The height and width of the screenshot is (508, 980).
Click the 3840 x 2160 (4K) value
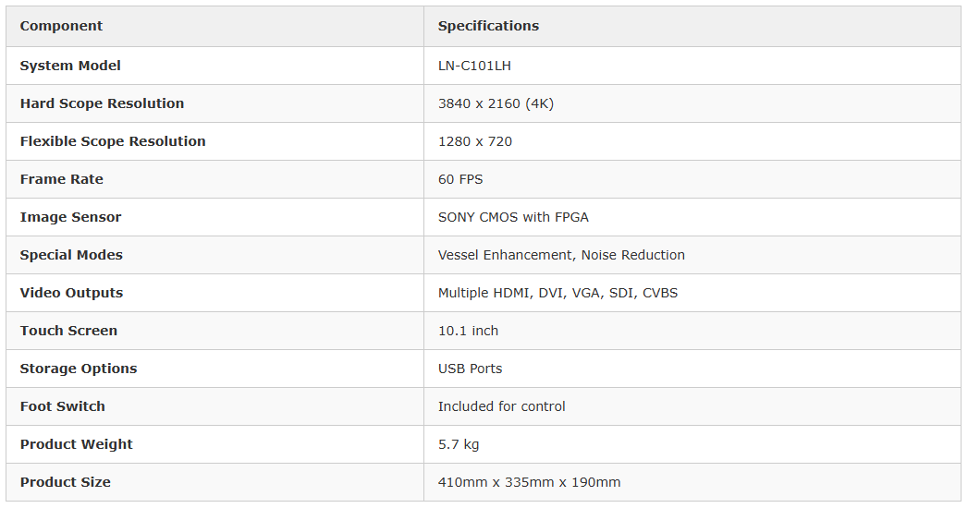point(496,103)
